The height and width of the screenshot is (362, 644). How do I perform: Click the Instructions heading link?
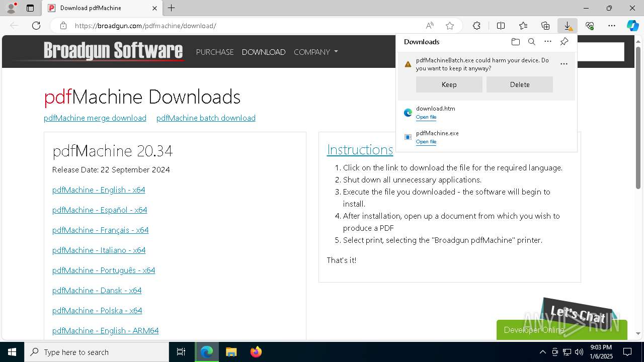point(360,149)
